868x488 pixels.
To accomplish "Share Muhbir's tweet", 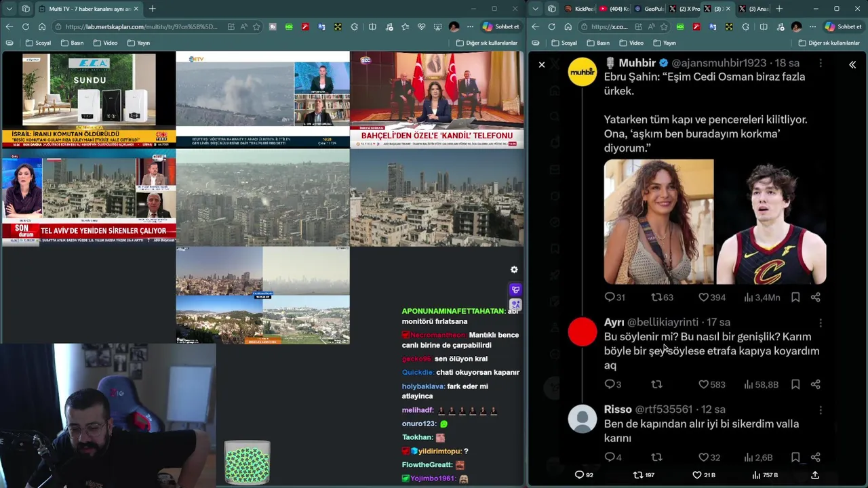I will [x=816, y=297].
